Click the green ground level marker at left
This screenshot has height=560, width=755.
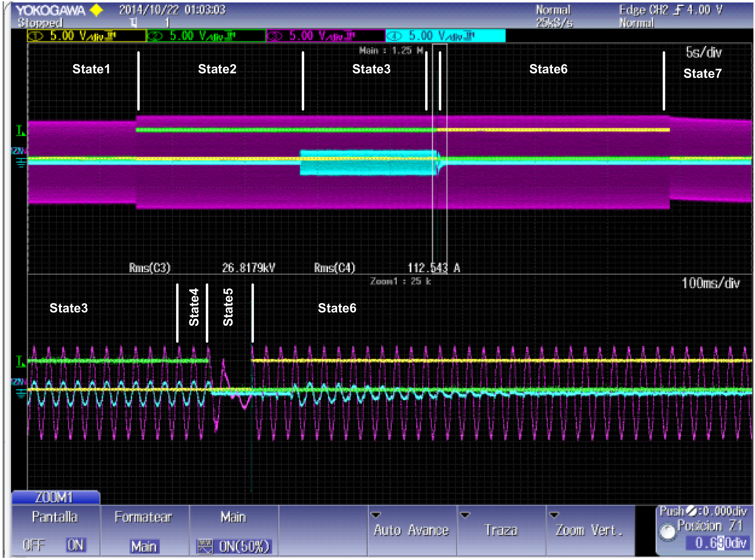tap(20, 131)
